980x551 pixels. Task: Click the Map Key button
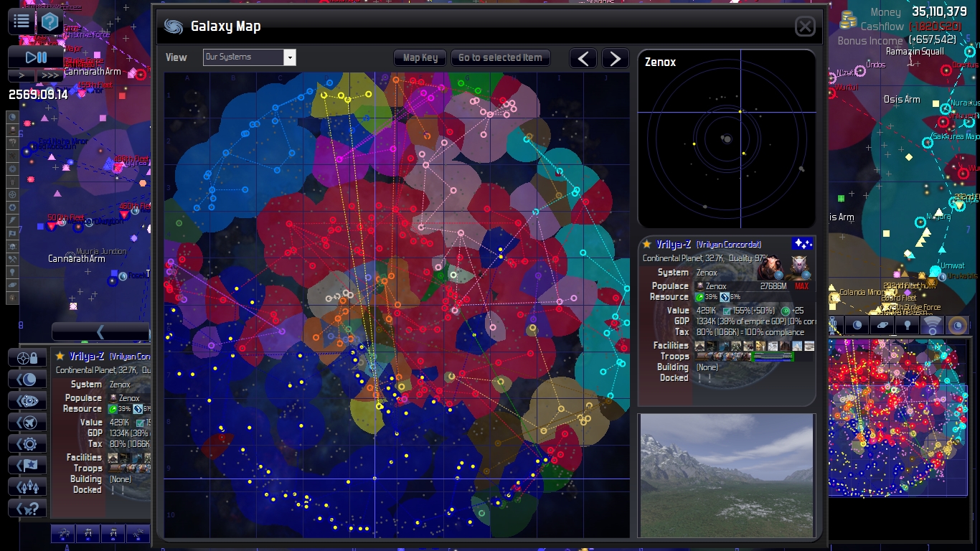tap(420, 58)
